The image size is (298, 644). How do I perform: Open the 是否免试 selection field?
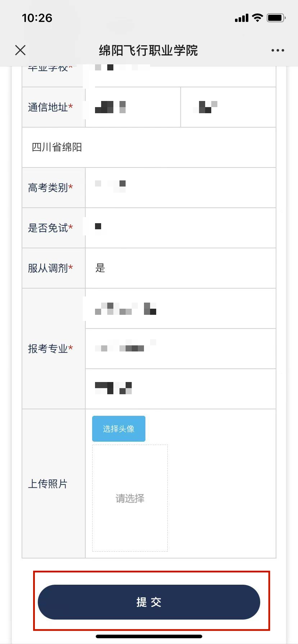180,228
